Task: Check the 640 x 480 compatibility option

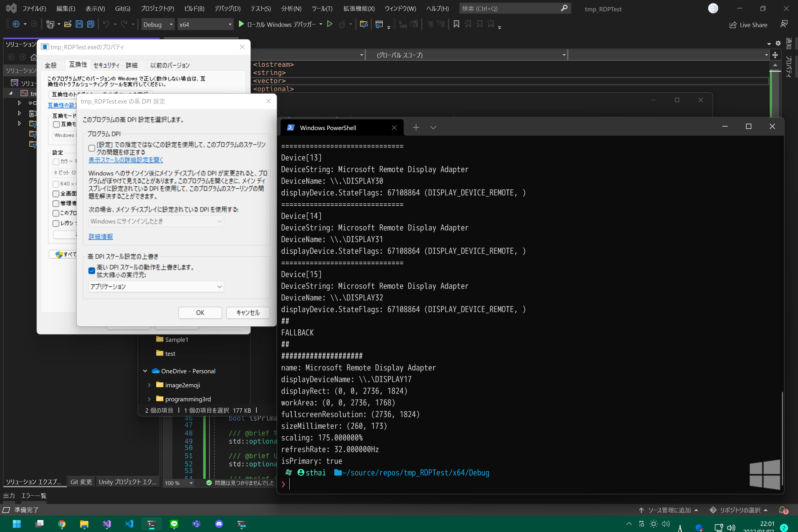Action: [56, 184]
